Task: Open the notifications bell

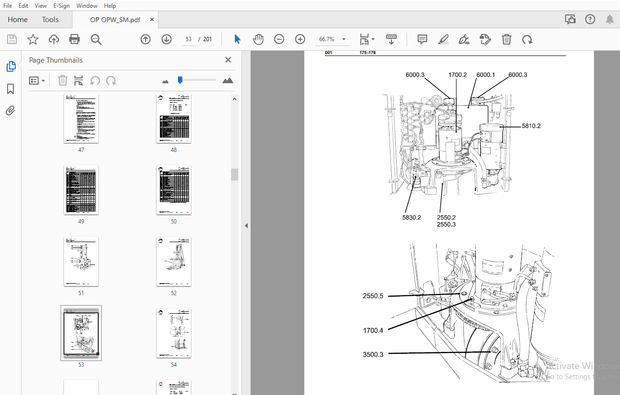Action: pyautogui.click(x=610, y=19)
